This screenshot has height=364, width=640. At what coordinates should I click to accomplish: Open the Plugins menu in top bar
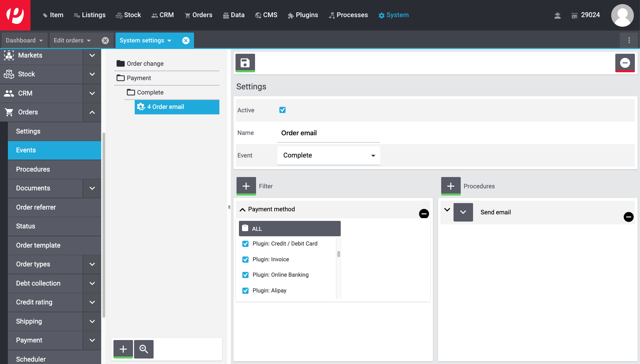click(303, 15)
